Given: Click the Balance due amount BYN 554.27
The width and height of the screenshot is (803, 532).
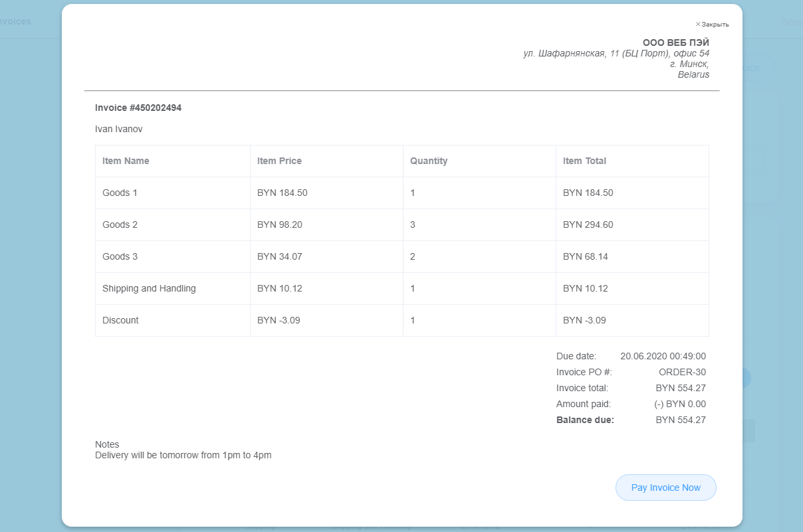Looking at the screenshot, I should [x=681, y=420].
